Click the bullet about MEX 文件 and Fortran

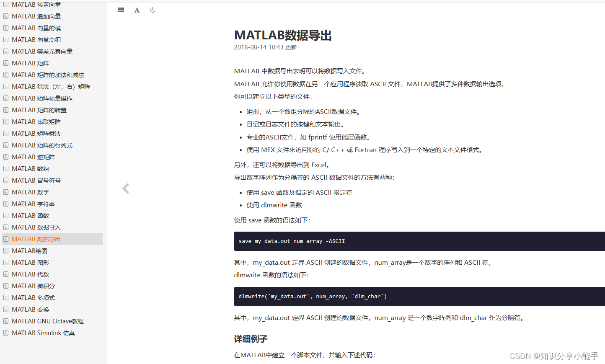[365, 150]
